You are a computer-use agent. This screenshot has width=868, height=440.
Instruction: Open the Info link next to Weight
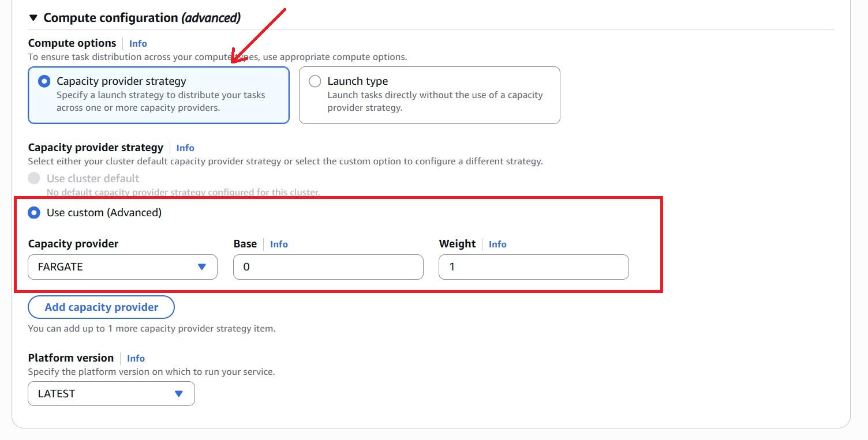point(497,244)
